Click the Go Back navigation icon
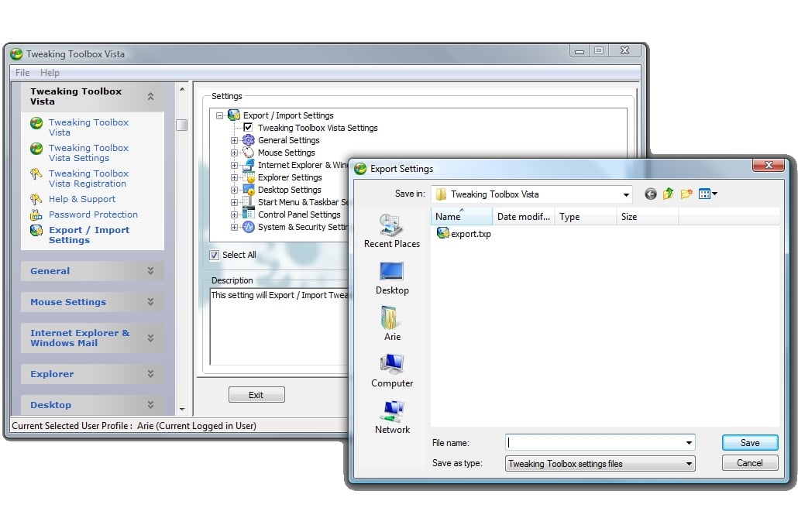This screenshot has width=798, height=532. (651, 194)
